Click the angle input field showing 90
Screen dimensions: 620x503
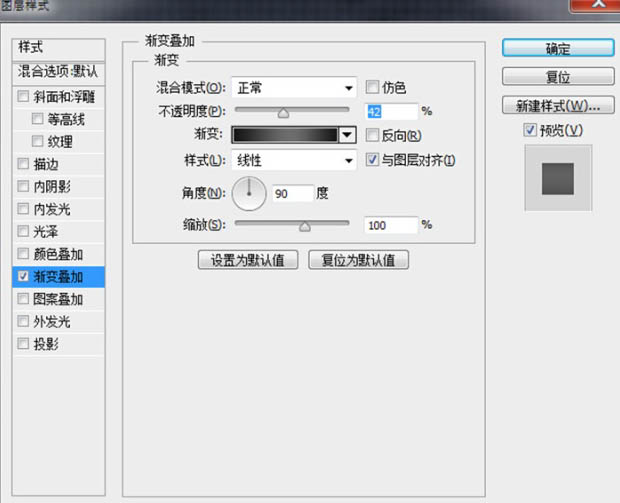tap(293, 193)
